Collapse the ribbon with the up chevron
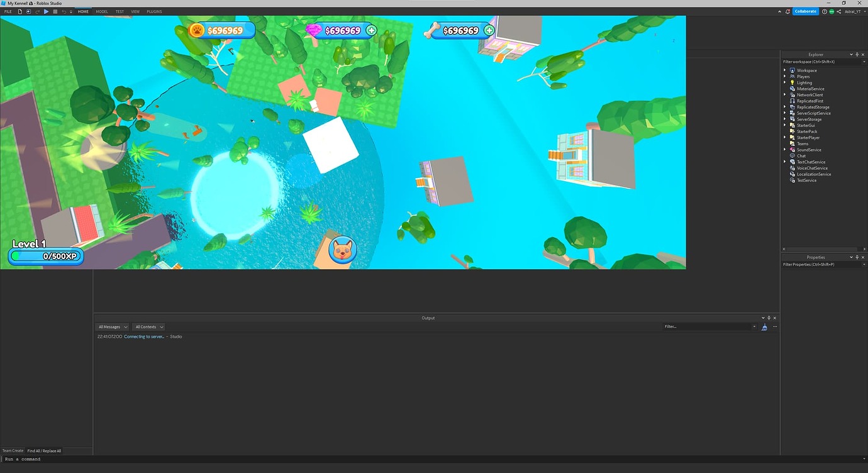The width and height of the screenshot is (868, 473). 779,11
